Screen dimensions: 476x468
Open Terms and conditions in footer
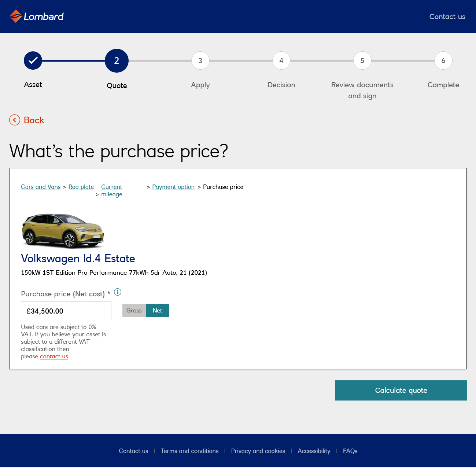pos(189,451)
